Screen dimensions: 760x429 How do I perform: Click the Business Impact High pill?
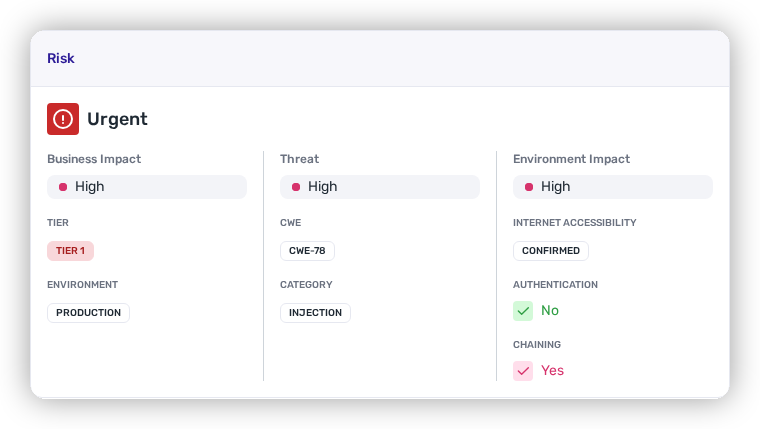(147, 187)
